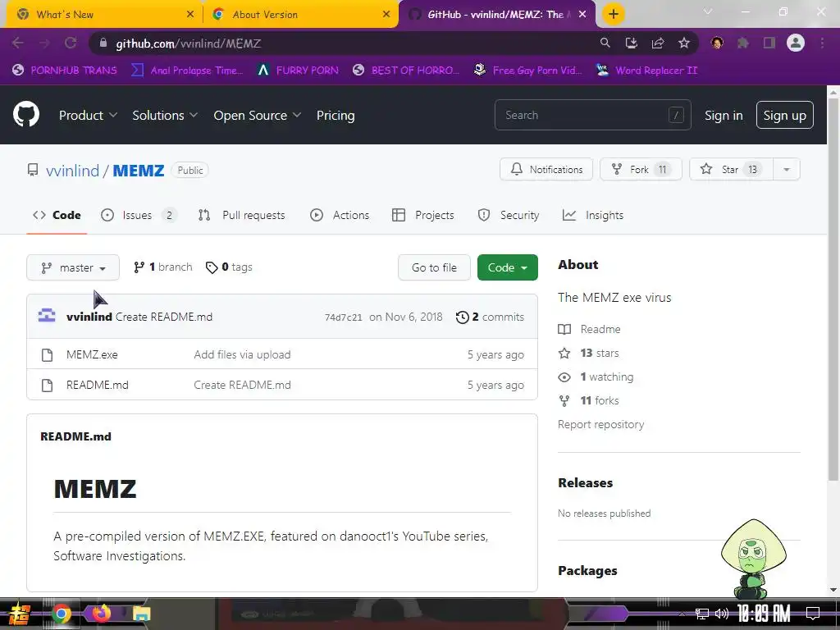The width and height of the screenshot is (840, 630).
Task: Expand the Product menu
Action: coord(89,115)
